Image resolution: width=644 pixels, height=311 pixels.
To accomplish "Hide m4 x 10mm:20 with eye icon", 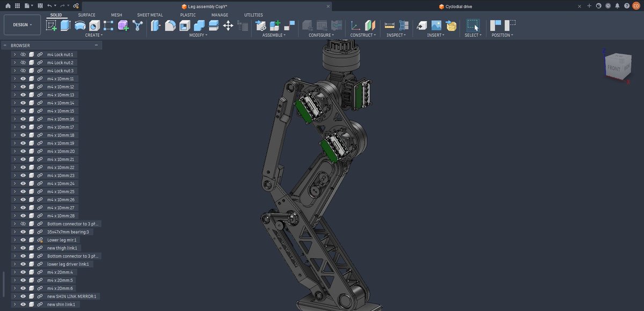I will click(23, 151).
